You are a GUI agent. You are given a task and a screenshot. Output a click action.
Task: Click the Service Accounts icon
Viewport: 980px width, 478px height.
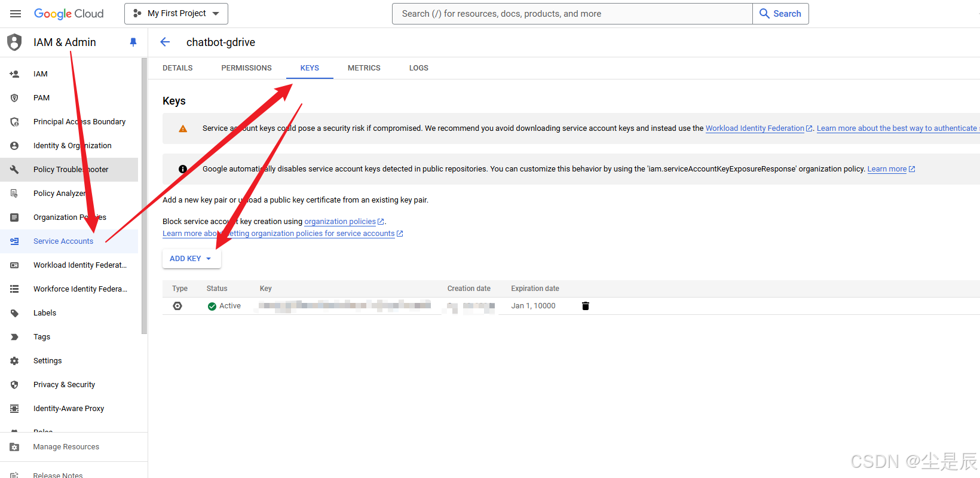coord(14,241)
